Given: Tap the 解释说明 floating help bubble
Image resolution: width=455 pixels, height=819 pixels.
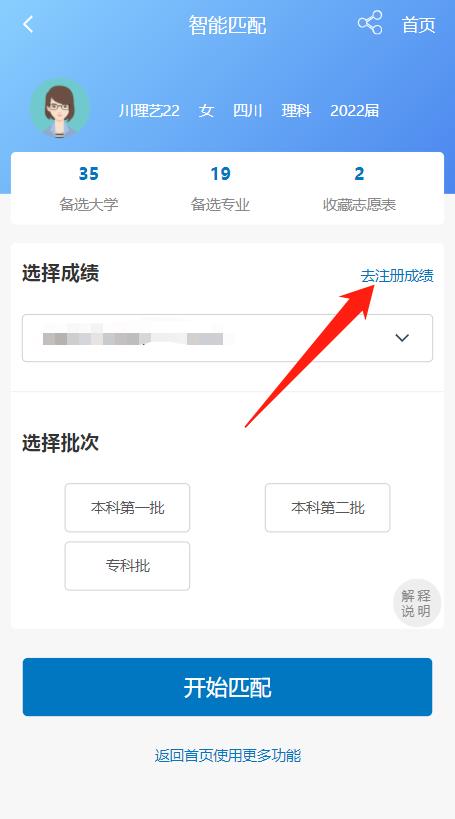Looking at the screenshot, I should pyautogui.click(x=416, y=603).
